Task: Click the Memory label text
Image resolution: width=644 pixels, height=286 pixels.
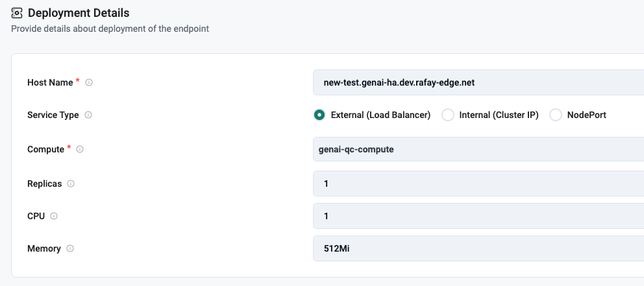Action: [x=44, y=248]
